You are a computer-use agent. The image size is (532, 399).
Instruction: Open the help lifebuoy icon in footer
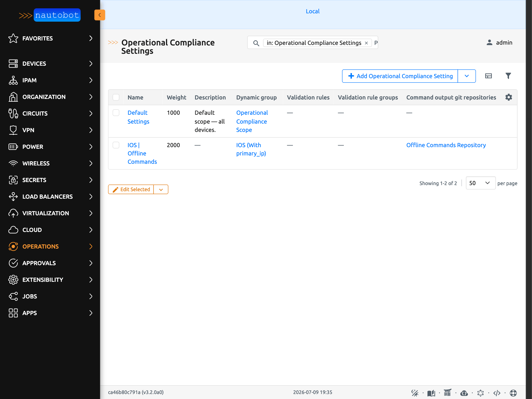coord(513,393)
